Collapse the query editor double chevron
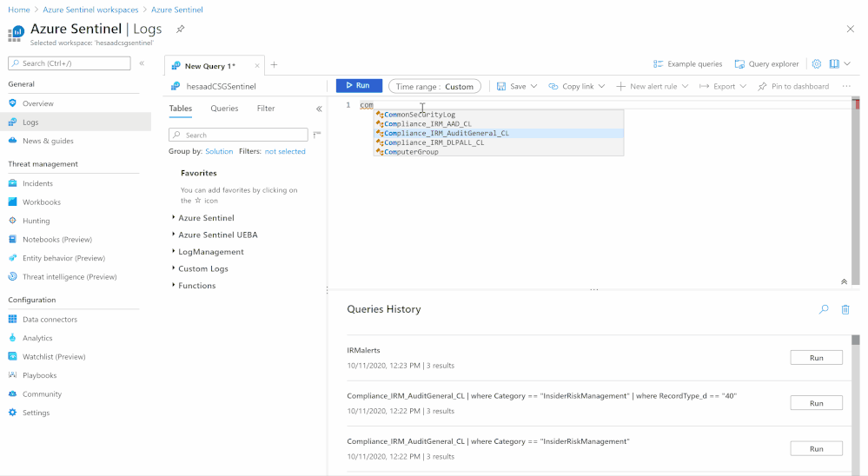 click(x=845, y=281)
